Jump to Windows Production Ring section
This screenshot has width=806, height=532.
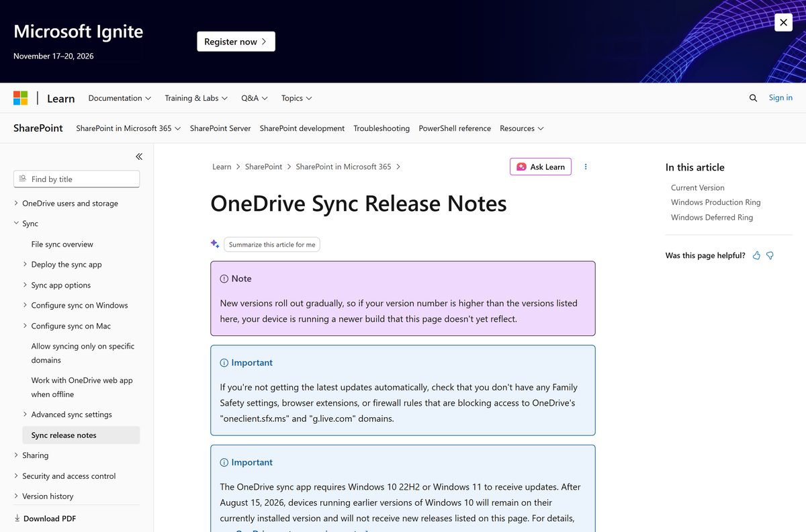(x=715, y=202)
